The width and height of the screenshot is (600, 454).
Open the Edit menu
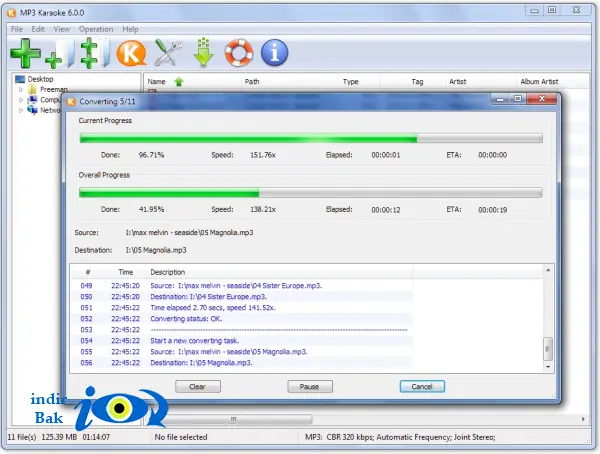coord(38,29)
